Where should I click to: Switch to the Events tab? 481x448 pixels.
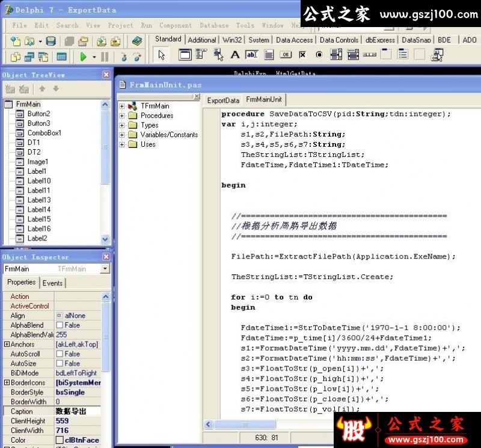pyautogui.click(x=52, y=283)
